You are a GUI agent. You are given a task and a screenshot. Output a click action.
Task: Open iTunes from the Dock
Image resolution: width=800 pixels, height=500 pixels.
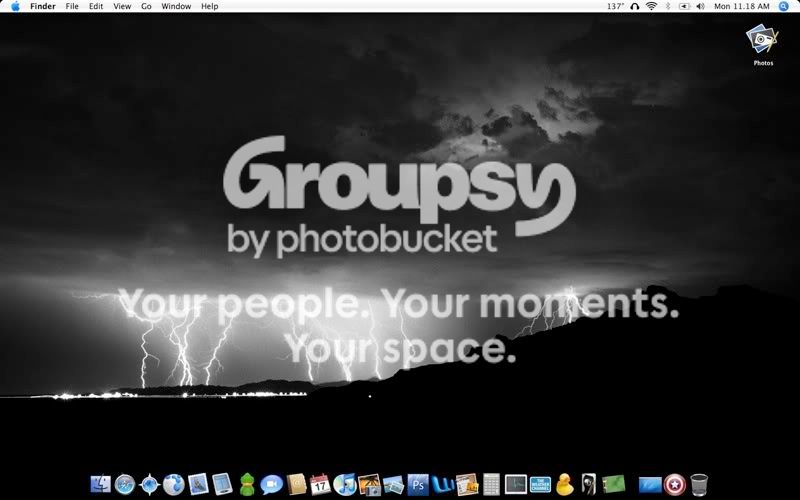point(345,484)
